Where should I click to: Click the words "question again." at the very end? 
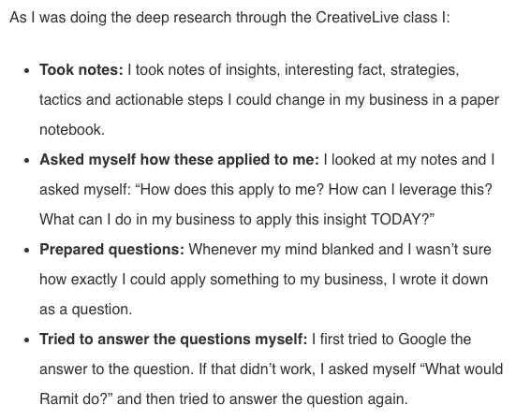tap(358, 399)
